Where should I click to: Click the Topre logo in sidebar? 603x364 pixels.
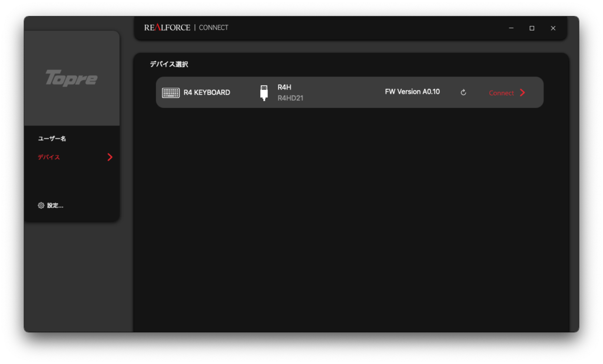pos(71,78)
